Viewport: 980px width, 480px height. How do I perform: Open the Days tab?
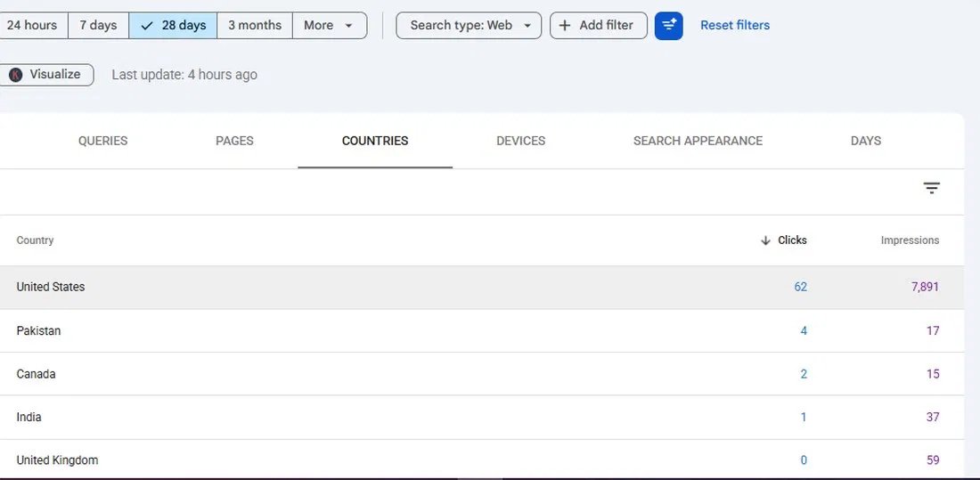866,141
